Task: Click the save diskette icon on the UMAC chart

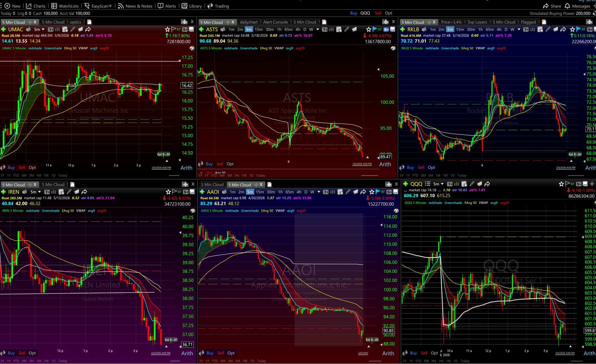Action: tap(191, 29)
